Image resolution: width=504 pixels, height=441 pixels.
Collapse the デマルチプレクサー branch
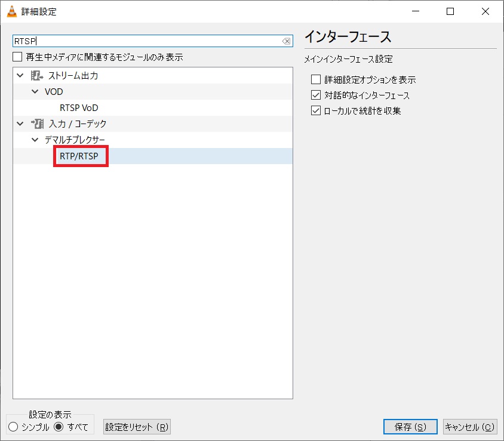[x=34, y=140]
